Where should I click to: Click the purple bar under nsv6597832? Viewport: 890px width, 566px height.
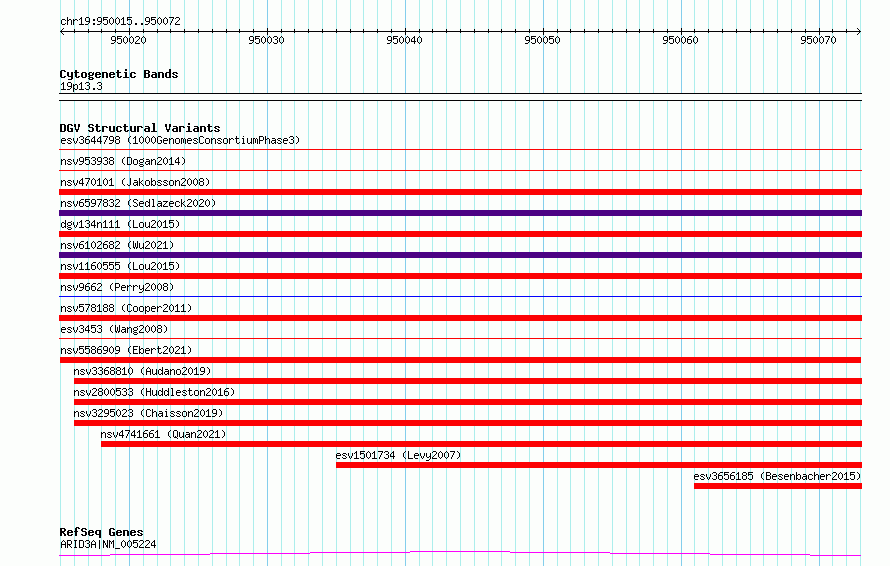click(460, 213)
